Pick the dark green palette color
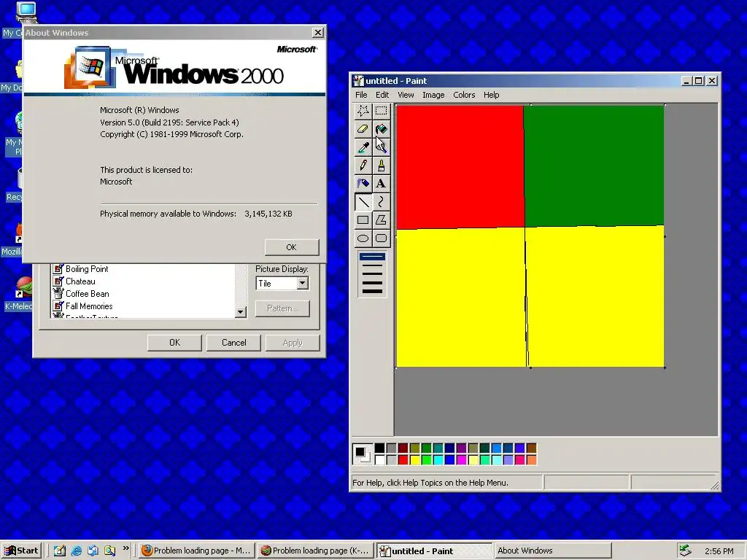The height and width of the screenshot is (560, 747). [x=426, y=448]
